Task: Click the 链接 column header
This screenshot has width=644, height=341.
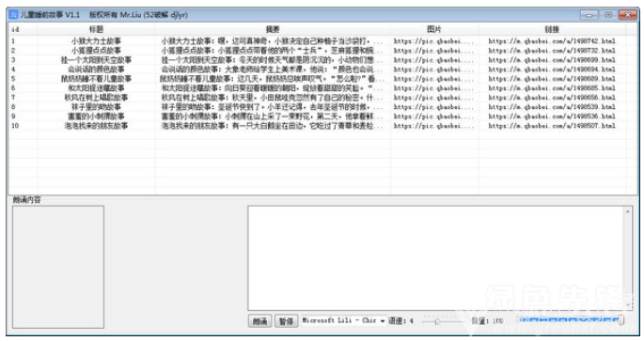Action: point(552,29)
